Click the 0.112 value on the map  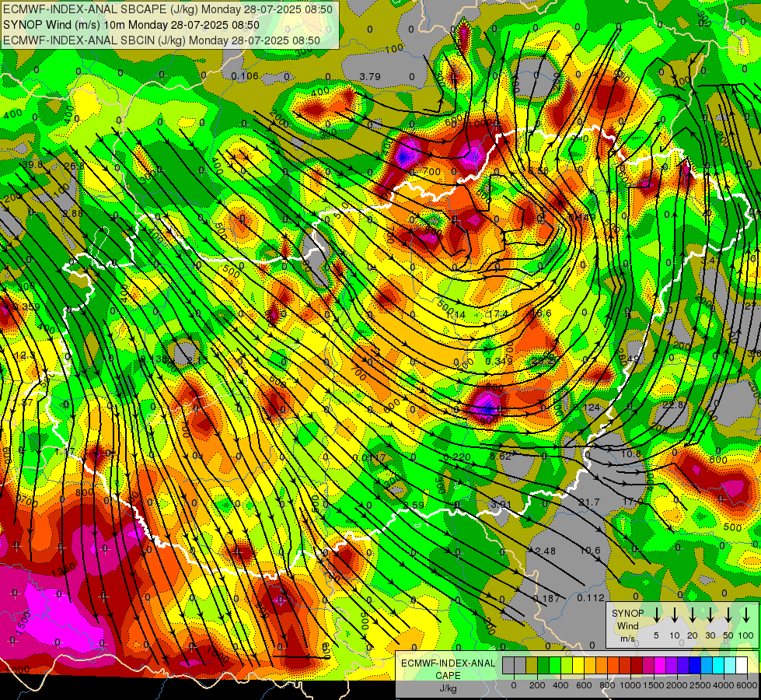[591, 597]
